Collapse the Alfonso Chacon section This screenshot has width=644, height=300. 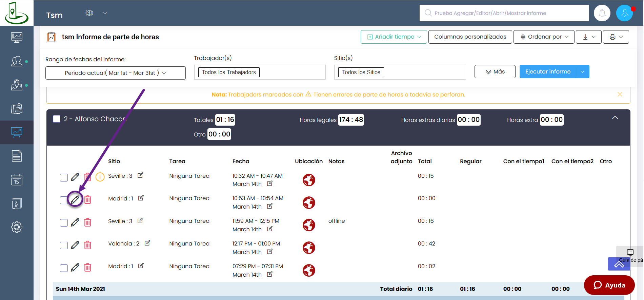tap(615, 118)
